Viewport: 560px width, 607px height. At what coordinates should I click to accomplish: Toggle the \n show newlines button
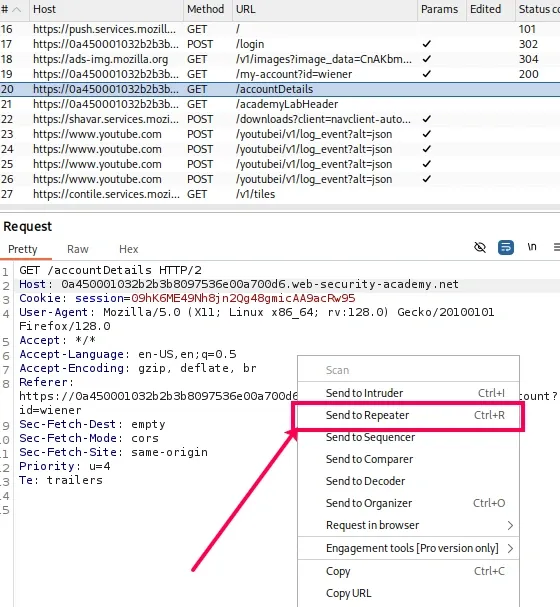click(x=532, y=247)
